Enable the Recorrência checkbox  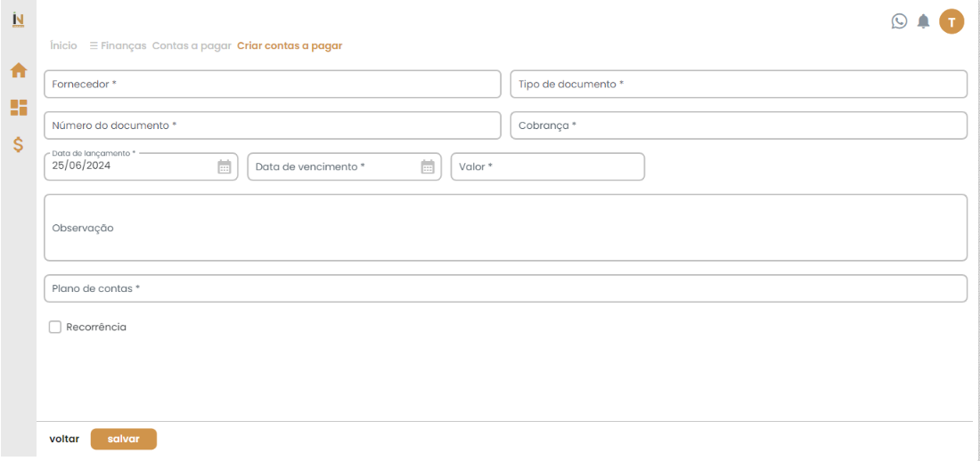tap(55, 328)
